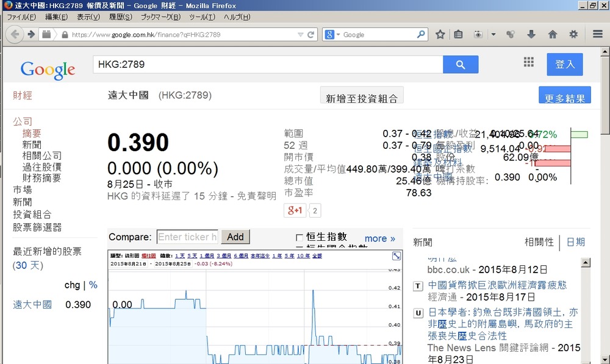This screenshot has height=364, width=610.
Task: Click the HKG:2789 search input field
Action: [x=268, y=65]
